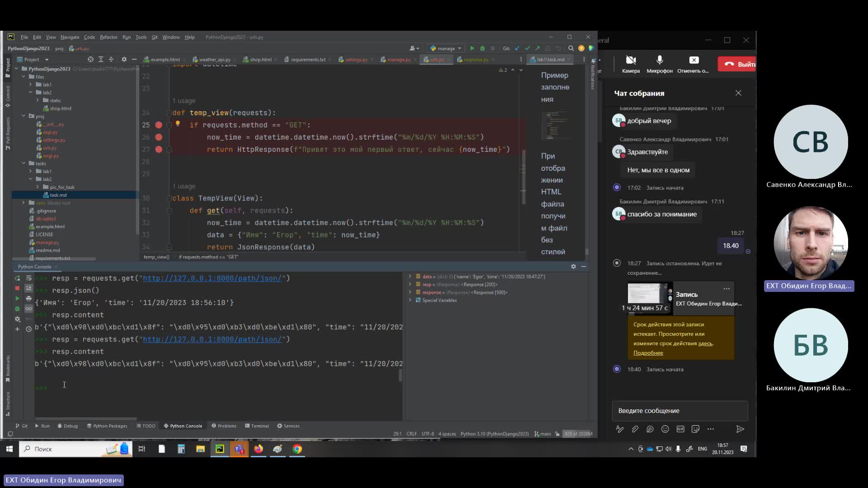The width and height of the screenshot is (868, 488).
Task: Click main git branch in status bar
Action: point(543,434)
